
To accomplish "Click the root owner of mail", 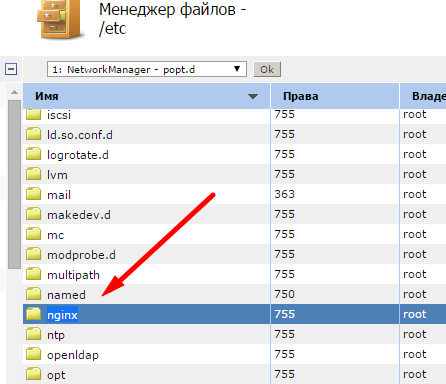I will (415, 194).
